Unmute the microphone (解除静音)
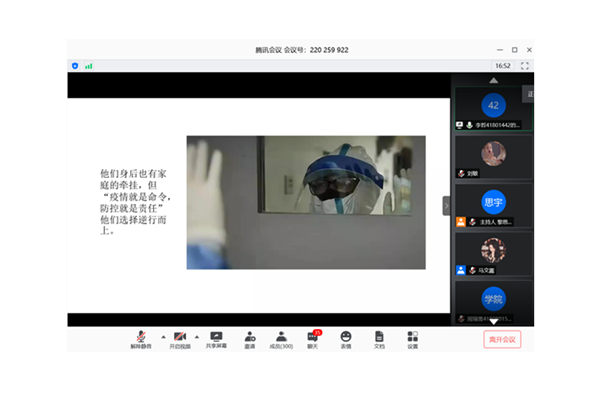Image resolution: width=600 pixels, height=400 pixels. [x=142, y=337]
